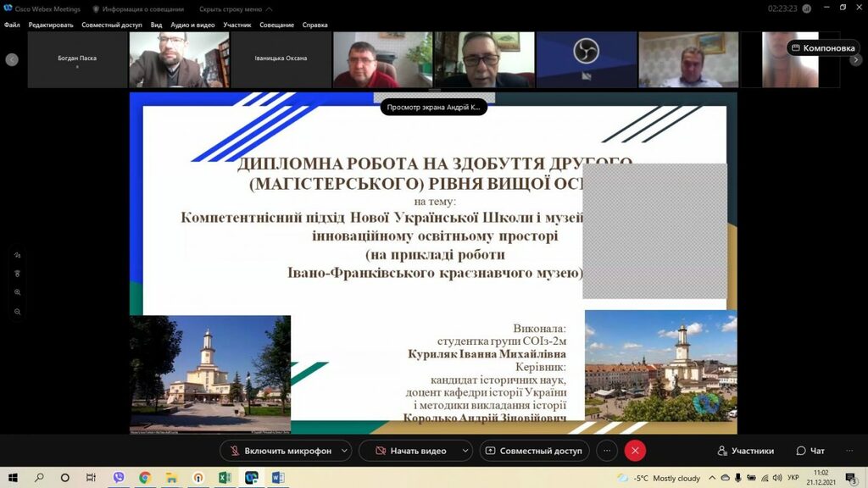The height and width of the screenshot is (488, 868).
Task: Open the Чат panel
Action: click(x=810, y=451)
